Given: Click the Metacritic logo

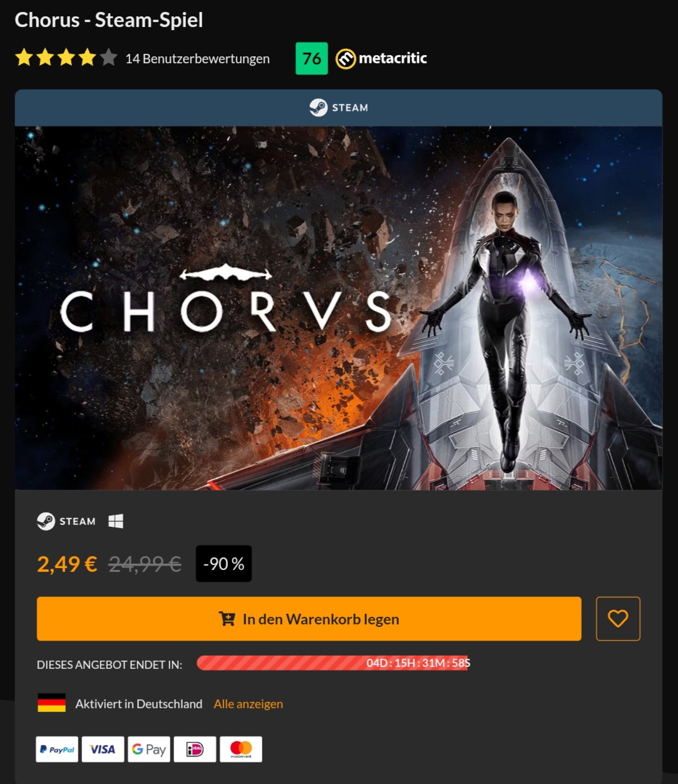Looking at the screenshot, I should 381,58.
